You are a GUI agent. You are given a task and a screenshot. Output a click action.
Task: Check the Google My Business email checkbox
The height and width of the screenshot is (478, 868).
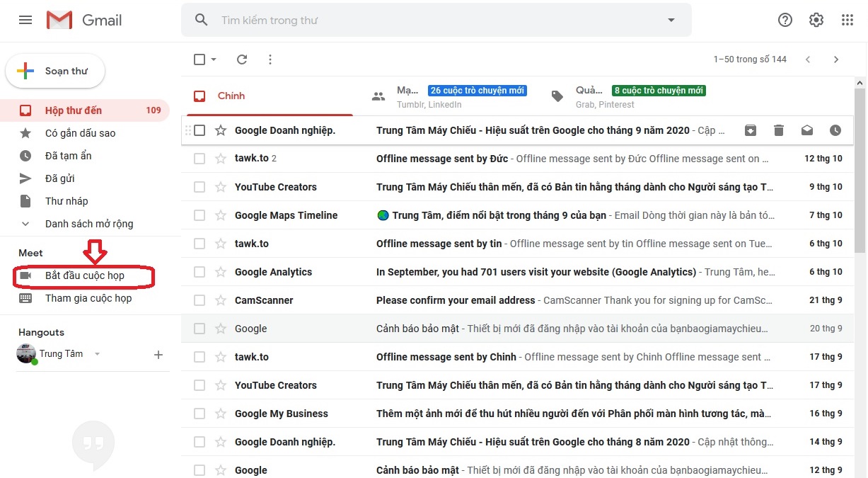(x=199, y=414)
